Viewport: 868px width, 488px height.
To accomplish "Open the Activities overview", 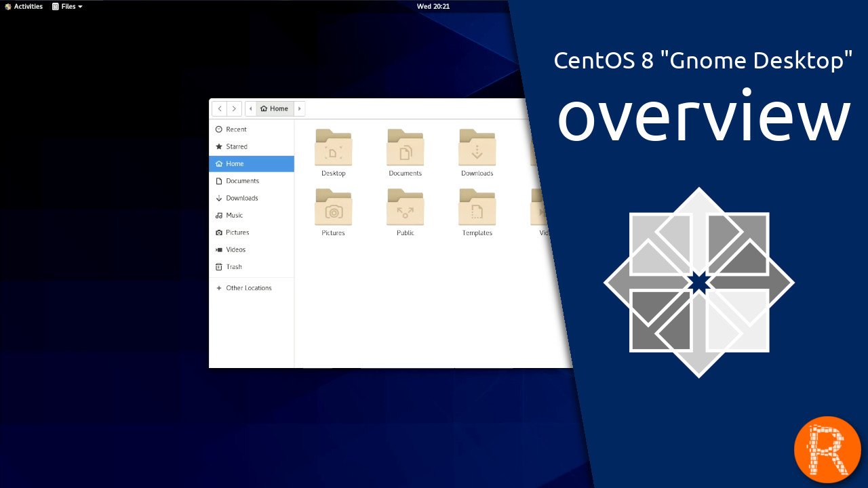I will pyautogui.click(x=24, y=6).
